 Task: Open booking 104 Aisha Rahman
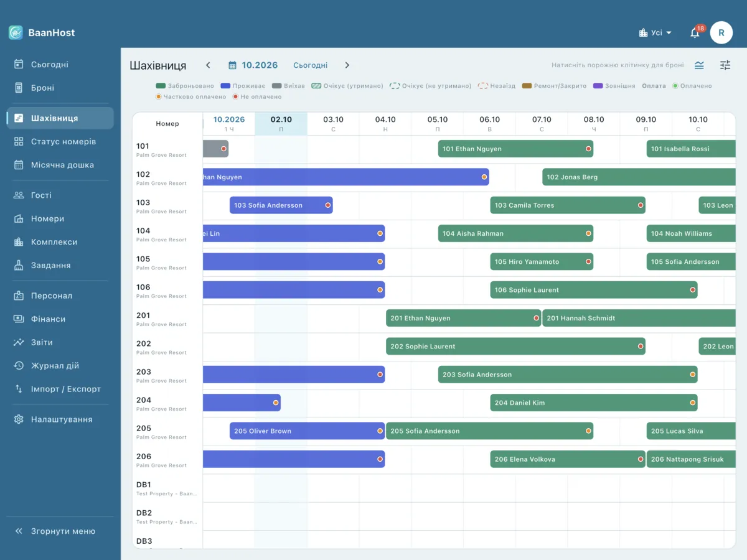(x=515, y=233)
